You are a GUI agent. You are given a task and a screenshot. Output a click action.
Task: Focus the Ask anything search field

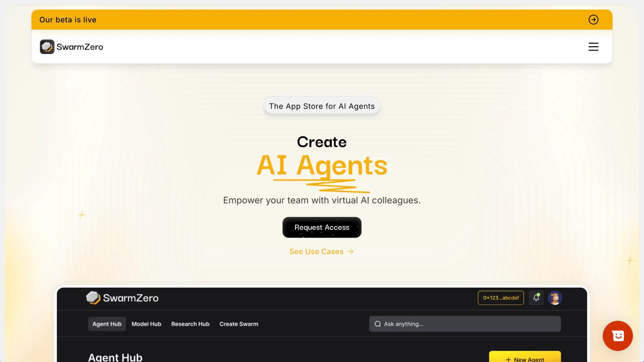pos(465,324)
